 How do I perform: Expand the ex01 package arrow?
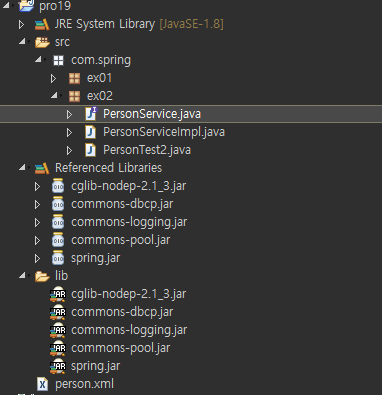(53, 78)
